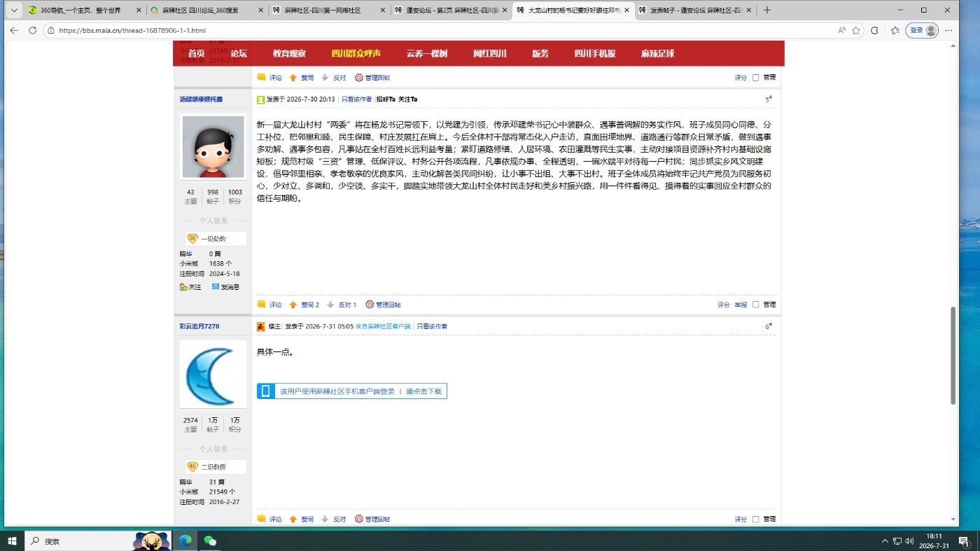Click the 6# floor number link
Viewport: 980px width, 551px height.
(x=769, y=326)
